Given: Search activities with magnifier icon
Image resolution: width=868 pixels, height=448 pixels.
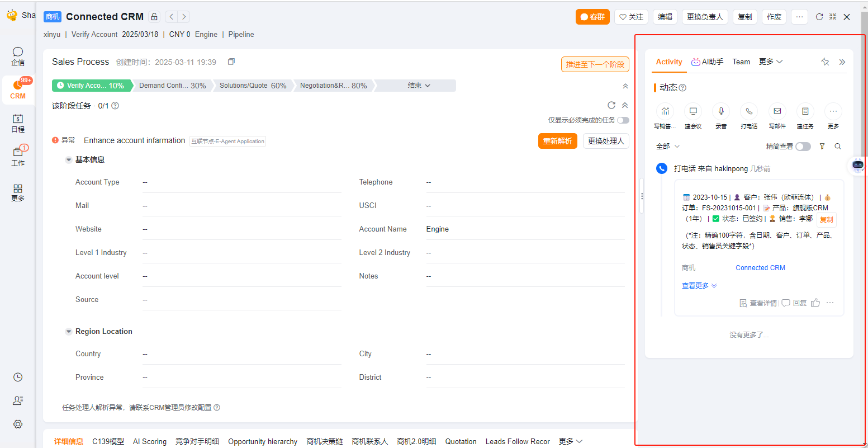Looking at the screenshot, I should [838, 147].
